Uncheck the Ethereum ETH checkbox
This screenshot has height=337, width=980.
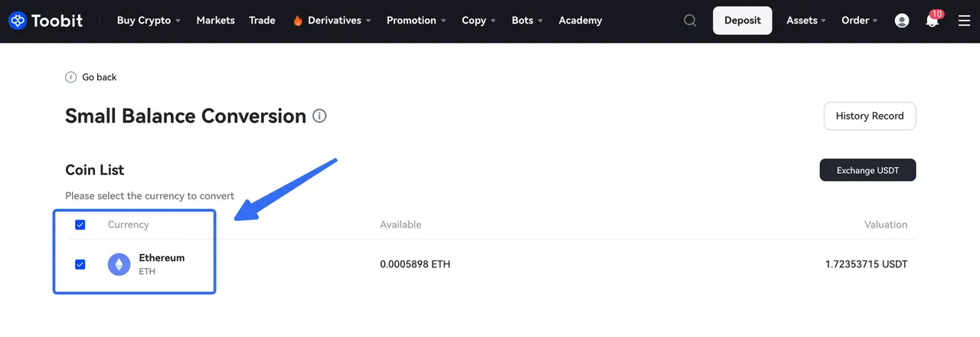[x=80, y=264]
